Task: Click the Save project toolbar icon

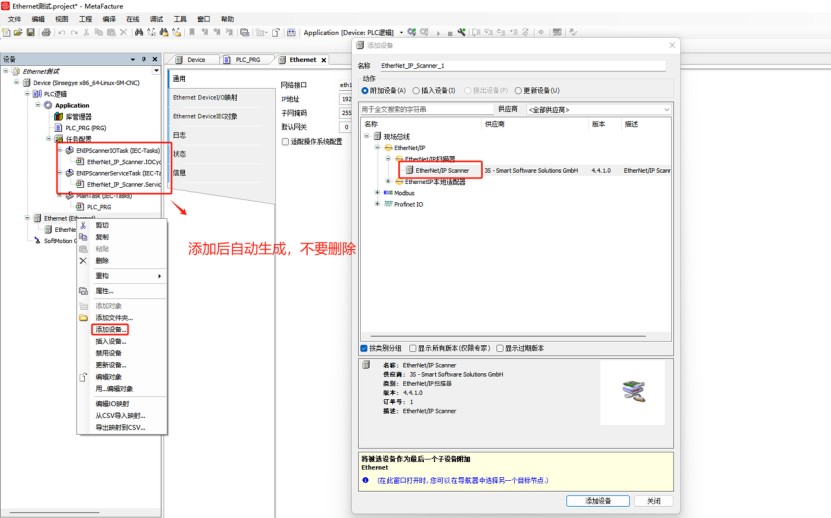Action: click(x=31, y=32)
